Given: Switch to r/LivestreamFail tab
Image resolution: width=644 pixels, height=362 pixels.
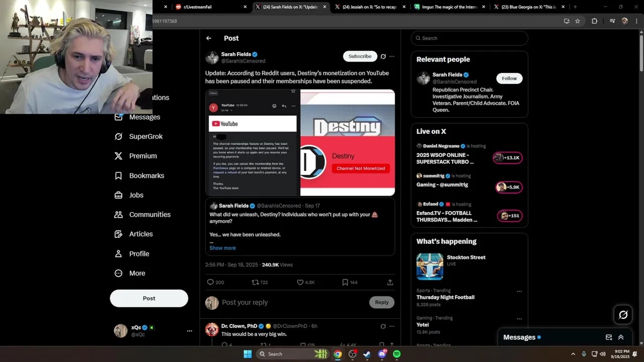Looking at the screenshot, I should coord(211,7).
